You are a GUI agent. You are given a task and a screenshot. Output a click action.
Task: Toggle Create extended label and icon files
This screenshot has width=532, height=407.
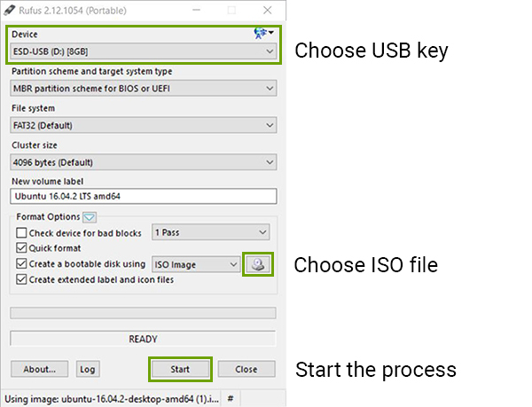click(x=22, y=279)
